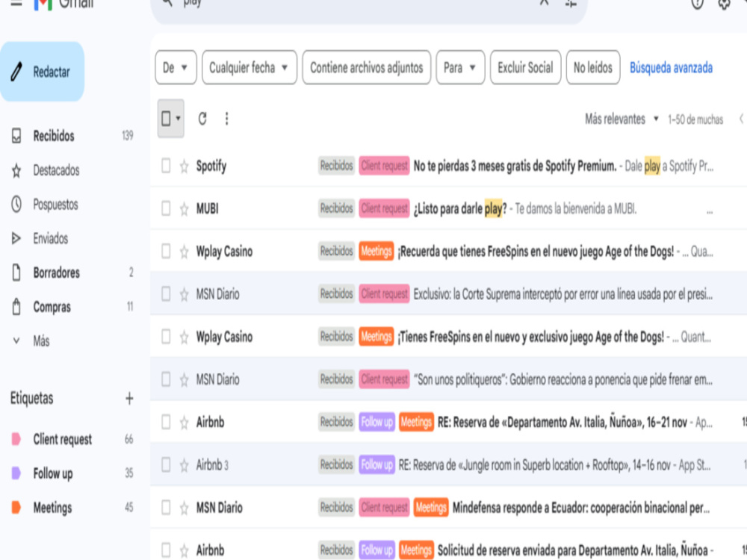Select the Tienes FreeSpins Wplay email checkbox

pyautogui.click(x=166, y=337)
